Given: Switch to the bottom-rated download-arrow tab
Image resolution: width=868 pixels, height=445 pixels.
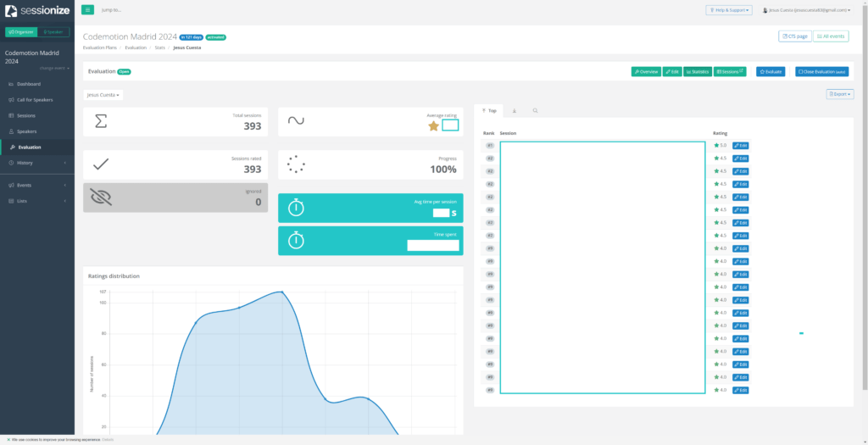Looking at the screenshot, I should point(515,111).
